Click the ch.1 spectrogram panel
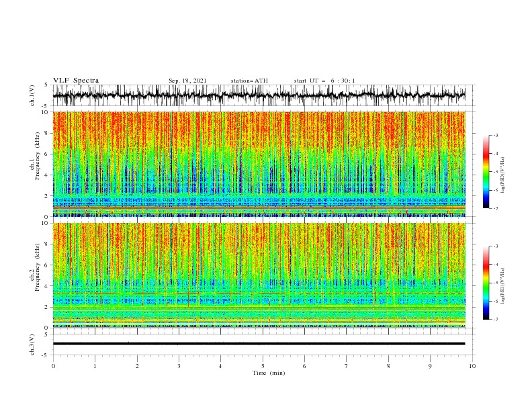The width and height of the screenshot is (532, 411). [x=259, y=164]
